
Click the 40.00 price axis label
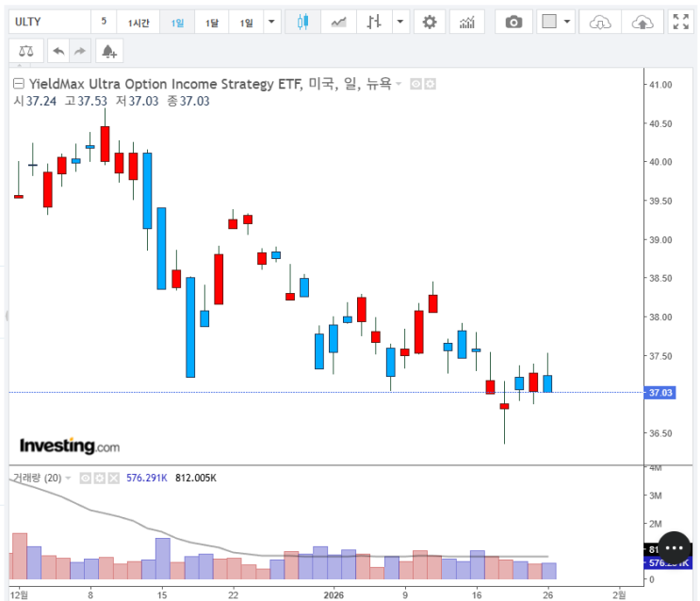tap(660, 162)
